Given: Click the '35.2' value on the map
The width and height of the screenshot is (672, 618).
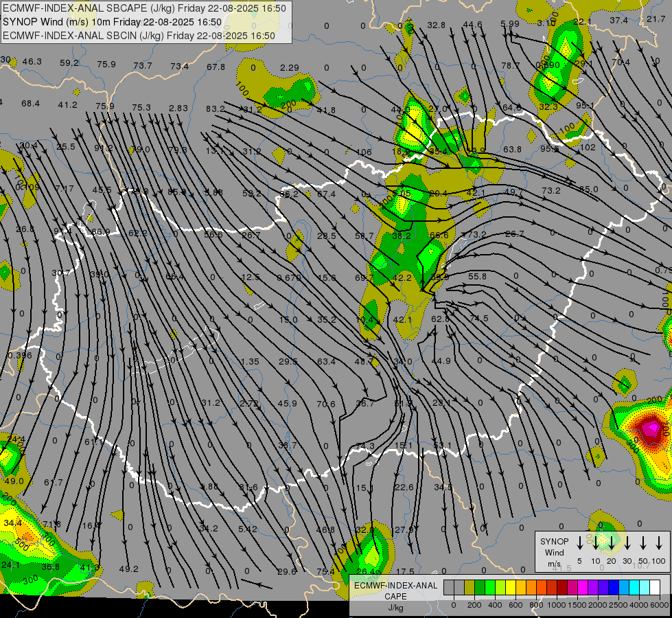Looking at the screenshot, I should pyautogui.click(x=327, y=319).
